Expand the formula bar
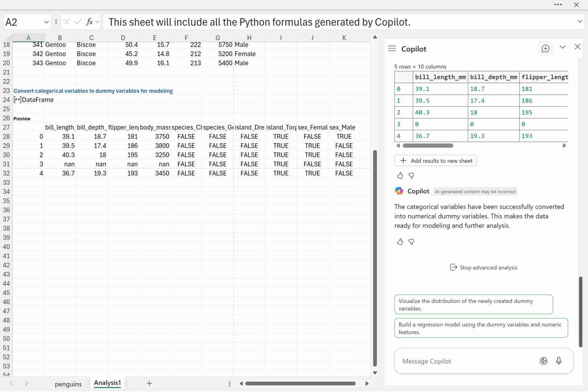The height and width of the screenshot is (392, 588). 580,22
